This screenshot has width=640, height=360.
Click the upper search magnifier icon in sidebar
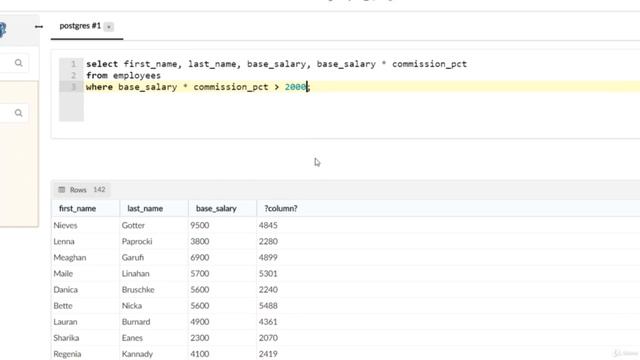click(18, 63)
